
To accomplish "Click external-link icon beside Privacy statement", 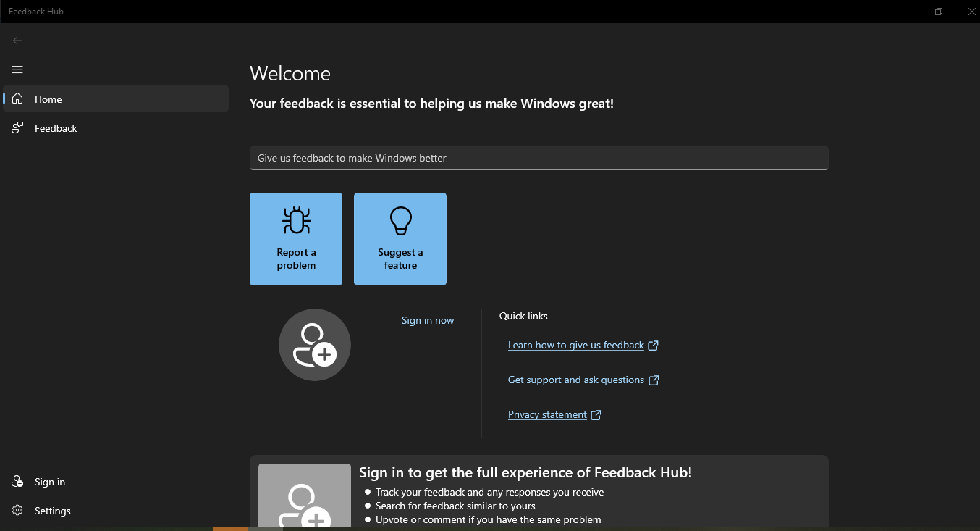I will click(x=596, y=415).
